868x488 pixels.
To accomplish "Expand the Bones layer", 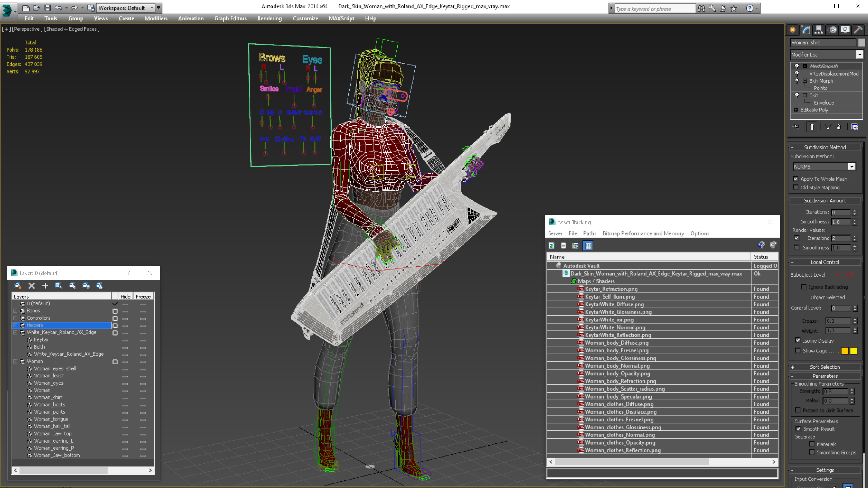I will (x=15, y=311).
